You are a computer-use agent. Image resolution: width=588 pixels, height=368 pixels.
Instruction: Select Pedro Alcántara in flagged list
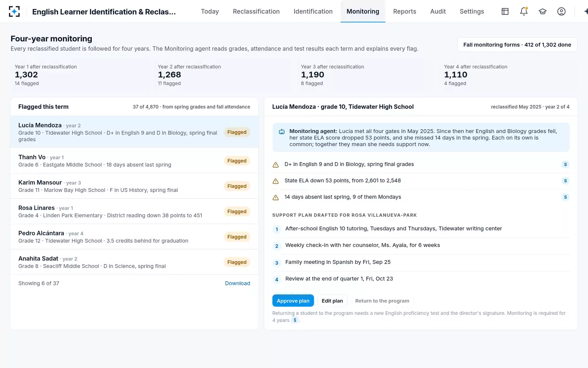[134, 237]
